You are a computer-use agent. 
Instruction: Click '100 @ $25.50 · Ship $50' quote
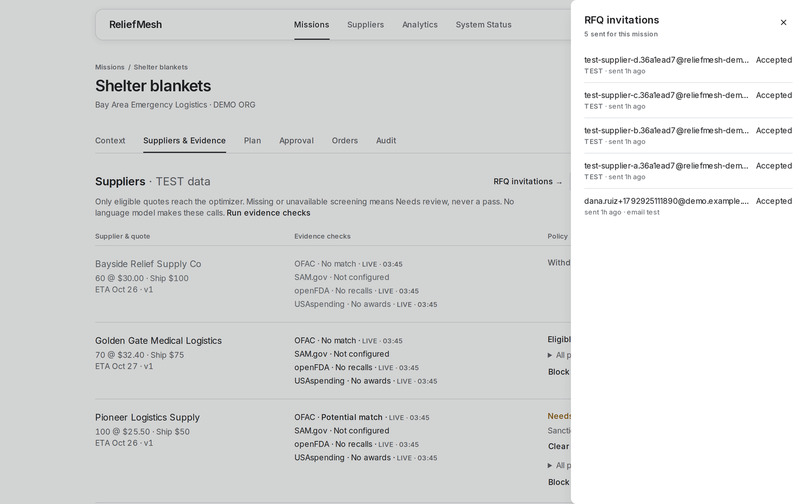142,431
